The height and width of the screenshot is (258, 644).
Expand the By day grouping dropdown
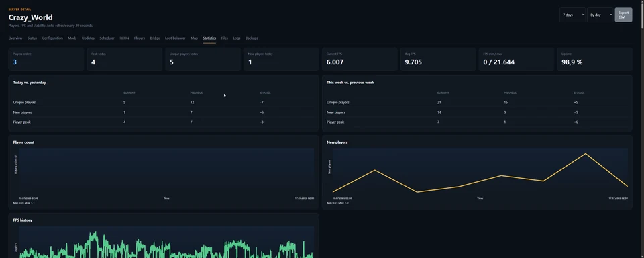pyautogui.click(x=600, y=15)
